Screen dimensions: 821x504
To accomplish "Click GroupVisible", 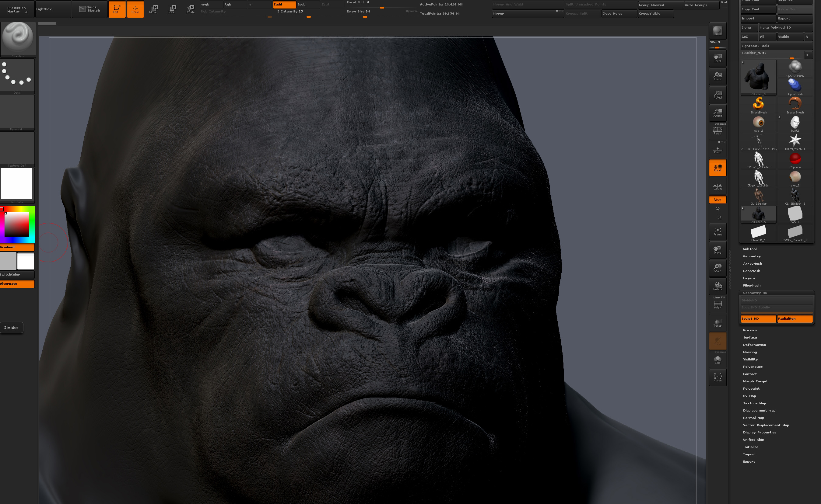I will [655, 14].
